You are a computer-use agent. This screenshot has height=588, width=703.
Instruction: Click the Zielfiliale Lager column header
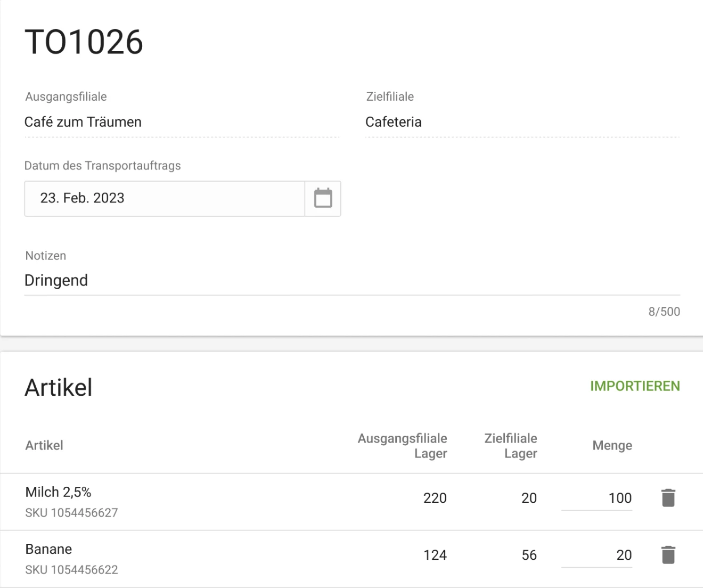(x=511, y=446)
